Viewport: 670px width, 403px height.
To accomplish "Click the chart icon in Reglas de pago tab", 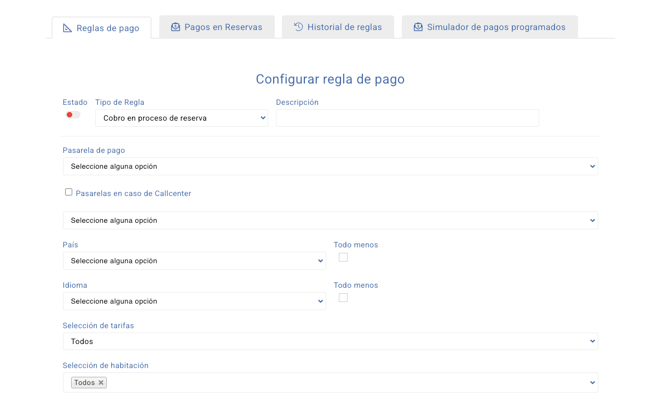I will click(x=67, y=28).
